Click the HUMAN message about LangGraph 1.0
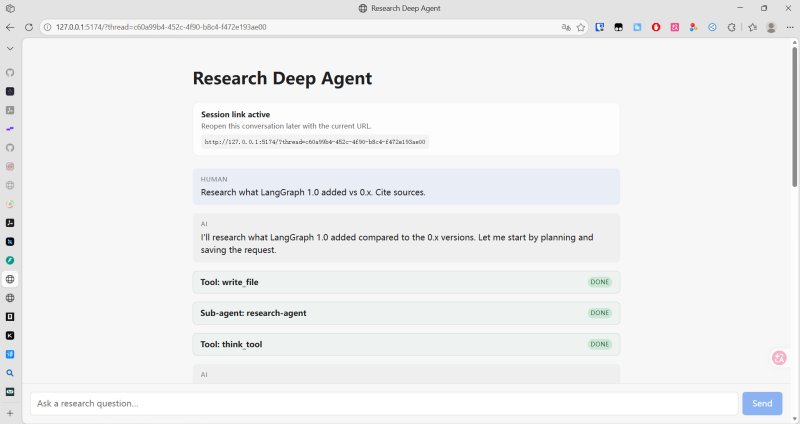Screen dimensions: 800x424 pos(406,187)
